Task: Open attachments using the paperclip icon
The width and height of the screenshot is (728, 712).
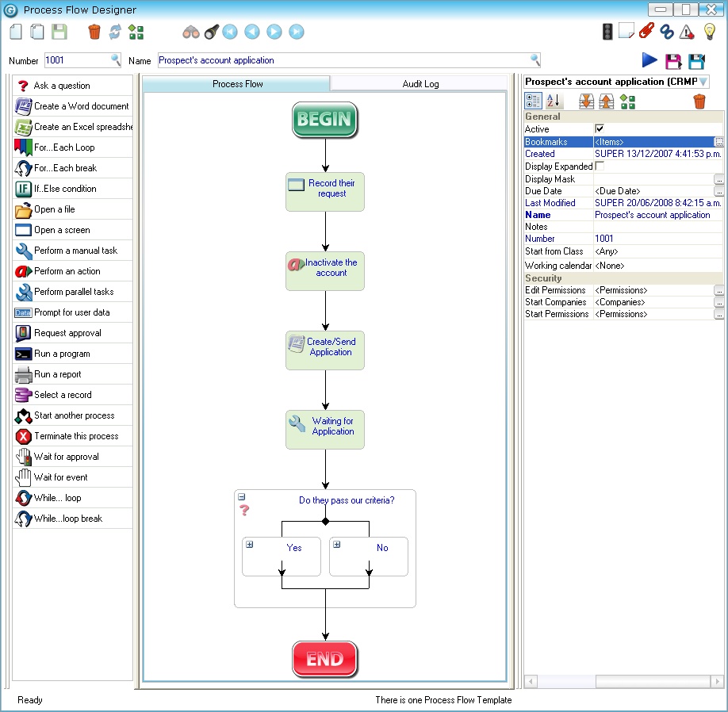Action: [x=646, y=32]
